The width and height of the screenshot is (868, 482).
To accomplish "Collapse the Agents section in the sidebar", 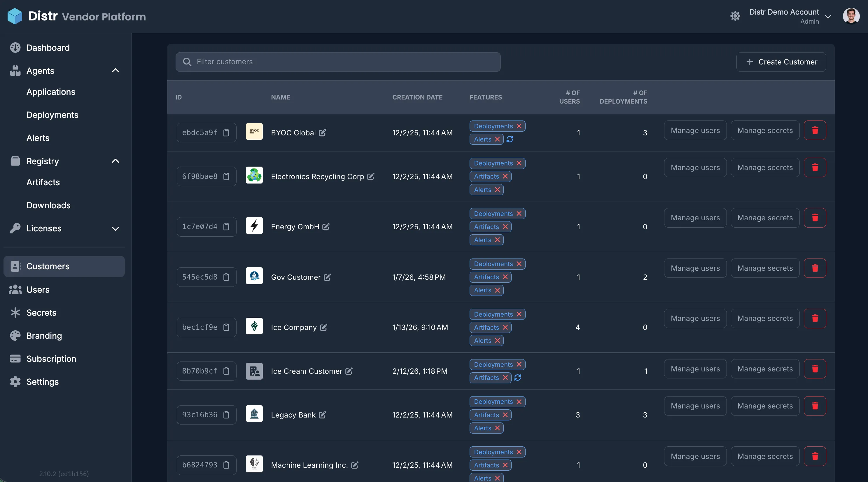I will 116,70.
